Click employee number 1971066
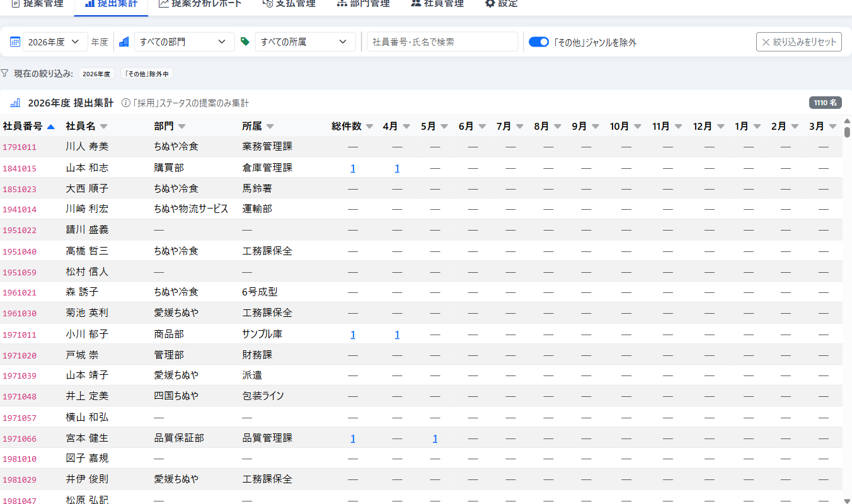Viewport: 852px width, 504px height. pos(20,438)
